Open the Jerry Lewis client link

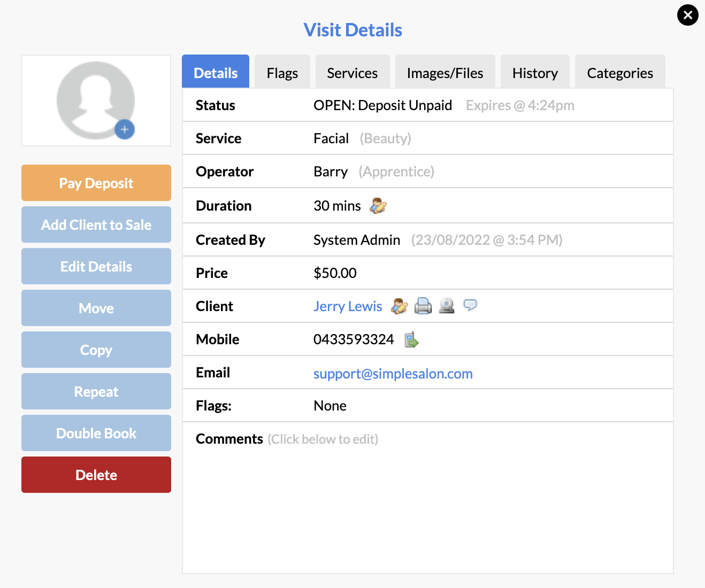[348, 306]
